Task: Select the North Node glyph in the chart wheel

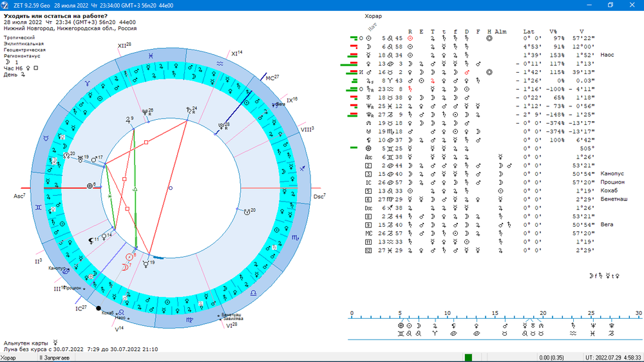Action: pos(66,155)
